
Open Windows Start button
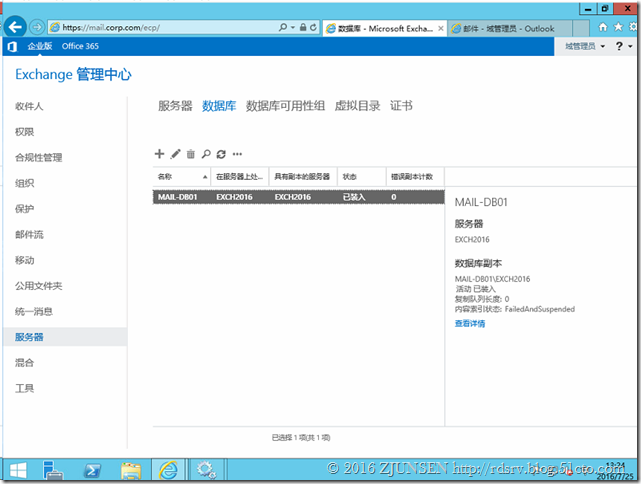(x=18, y=470)
